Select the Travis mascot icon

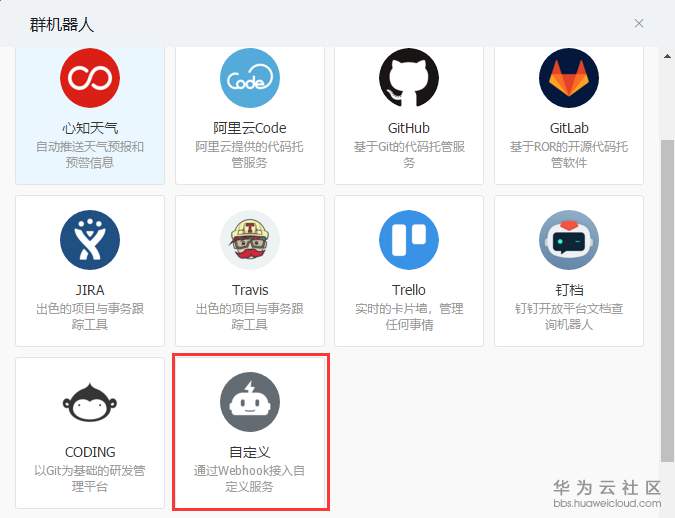250,240
